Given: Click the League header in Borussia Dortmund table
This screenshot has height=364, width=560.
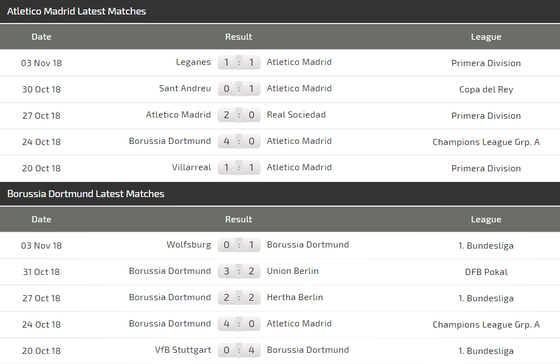Looking at the screenshot, I should point(486,219).
